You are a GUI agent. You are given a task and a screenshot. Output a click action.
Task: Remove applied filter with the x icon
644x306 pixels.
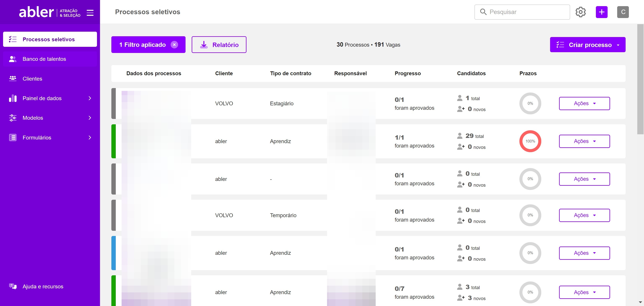tap(174, 45)
